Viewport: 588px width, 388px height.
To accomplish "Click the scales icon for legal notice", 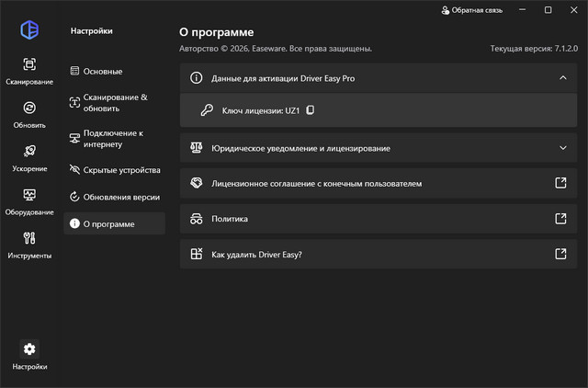I will (196, 148).
